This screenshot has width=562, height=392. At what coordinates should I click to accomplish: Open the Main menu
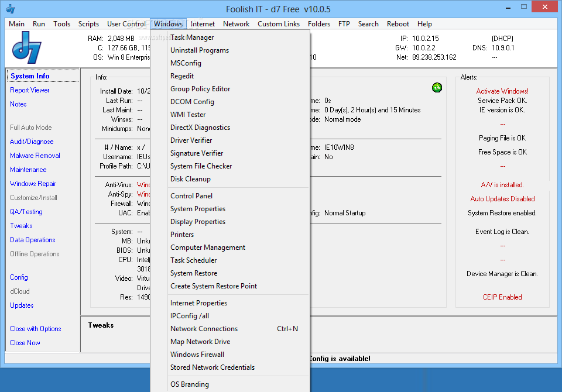point(16,24)
